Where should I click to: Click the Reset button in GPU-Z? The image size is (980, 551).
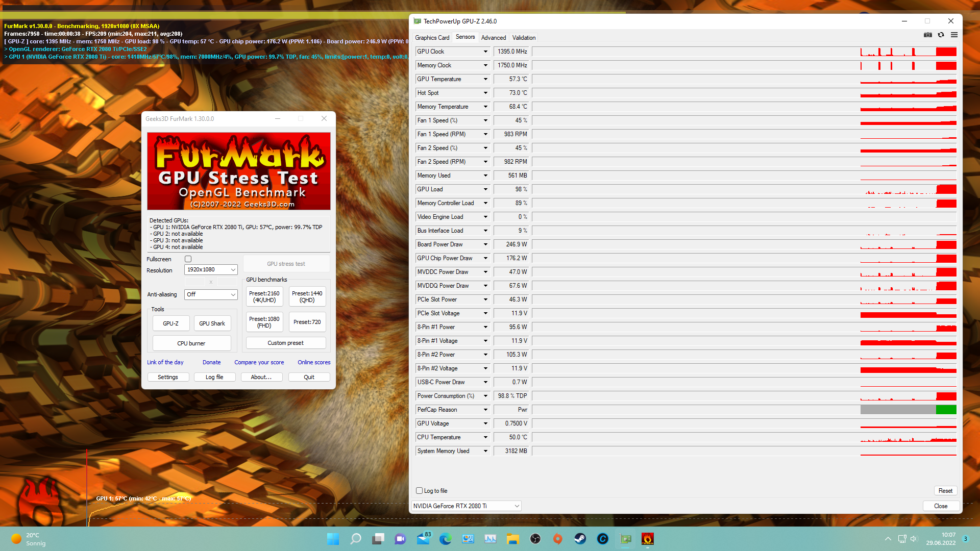(x=945, y=491)
